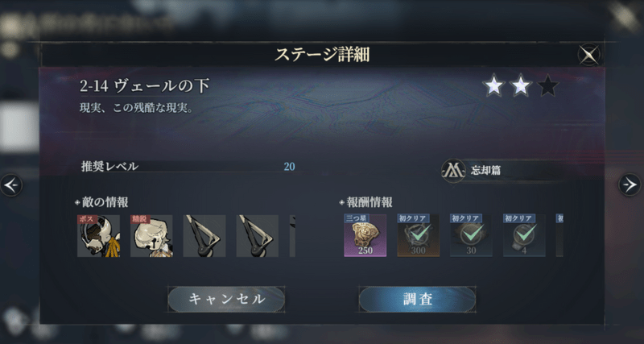Viewport: 644px width, 344px height.
Task: Select the fourth enemy icon
Action: (257, 236)
